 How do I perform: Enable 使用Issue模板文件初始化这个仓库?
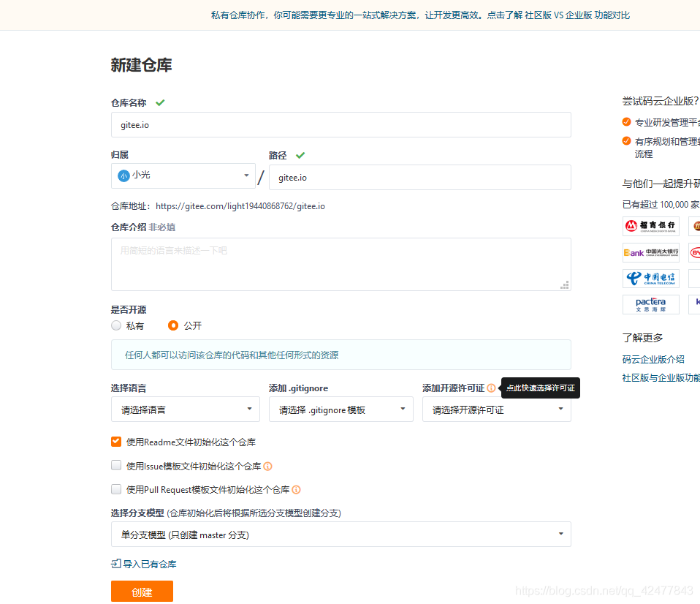pos(115,465)
